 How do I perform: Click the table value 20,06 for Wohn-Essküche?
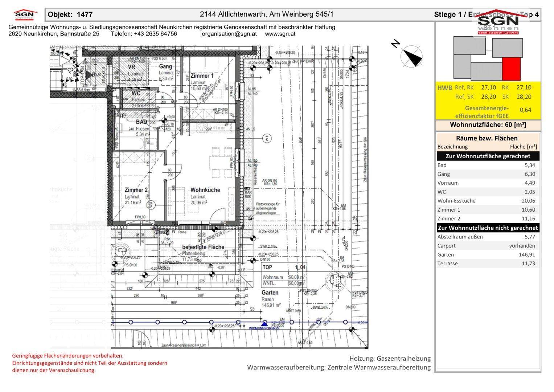tap(528, 201)
